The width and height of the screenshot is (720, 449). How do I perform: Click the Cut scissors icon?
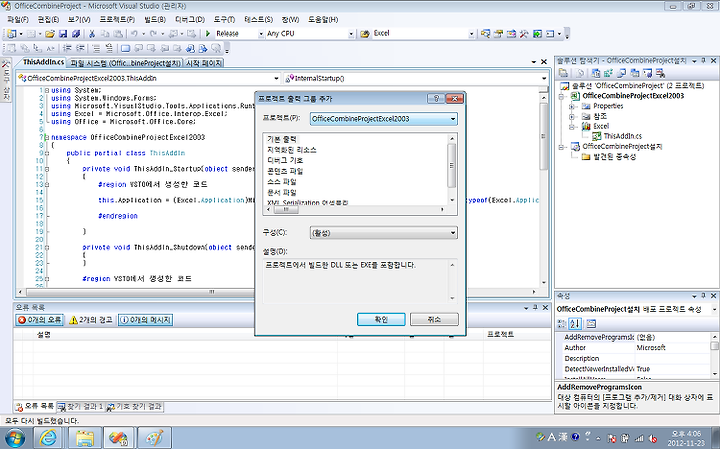click(x=92, y=34)
